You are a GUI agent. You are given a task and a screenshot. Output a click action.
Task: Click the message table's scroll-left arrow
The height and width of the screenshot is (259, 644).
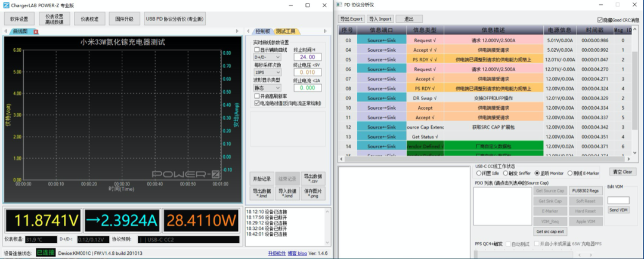(342, 159)
